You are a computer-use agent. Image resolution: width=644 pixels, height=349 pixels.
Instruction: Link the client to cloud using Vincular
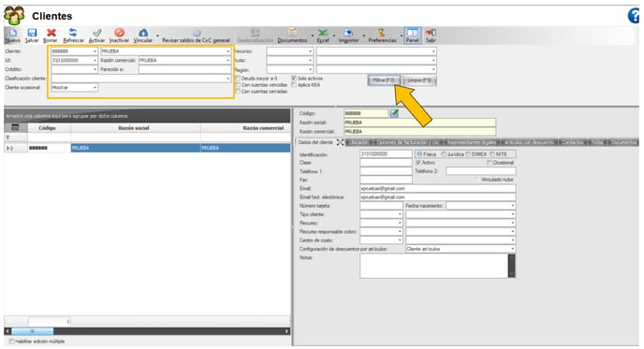143,36
